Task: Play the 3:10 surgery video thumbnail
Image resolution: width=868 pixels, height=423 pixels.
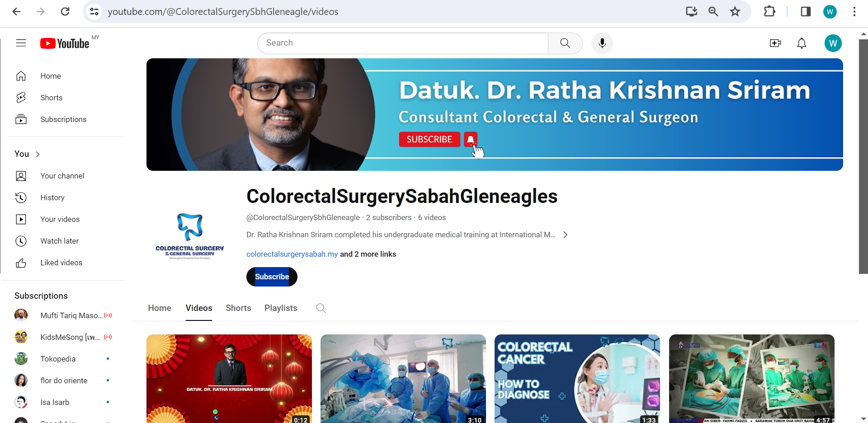Action: click(403, 379)
